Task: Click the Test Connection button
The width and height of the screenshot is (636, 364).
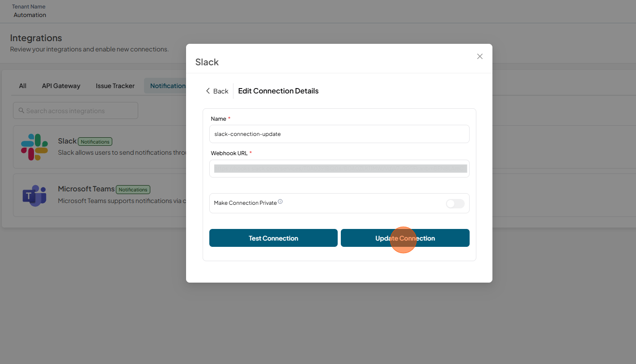Action: pyautogui.click(x=273, y=238)
